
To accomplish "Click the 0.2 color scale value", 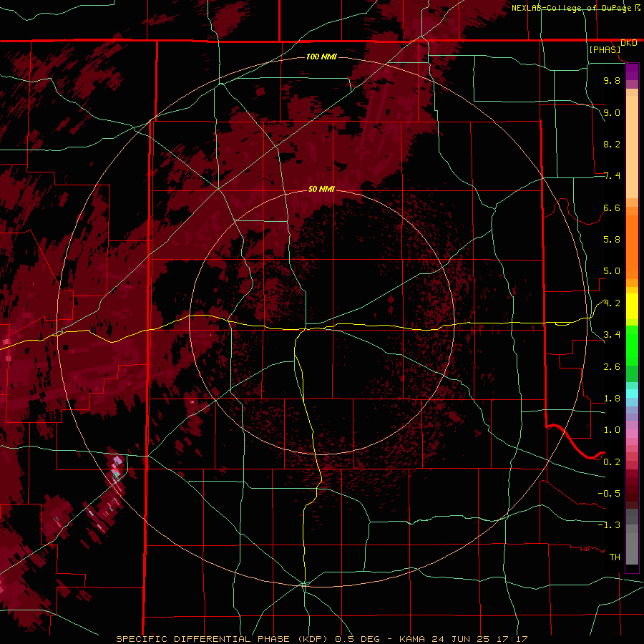I will point(612,462).
